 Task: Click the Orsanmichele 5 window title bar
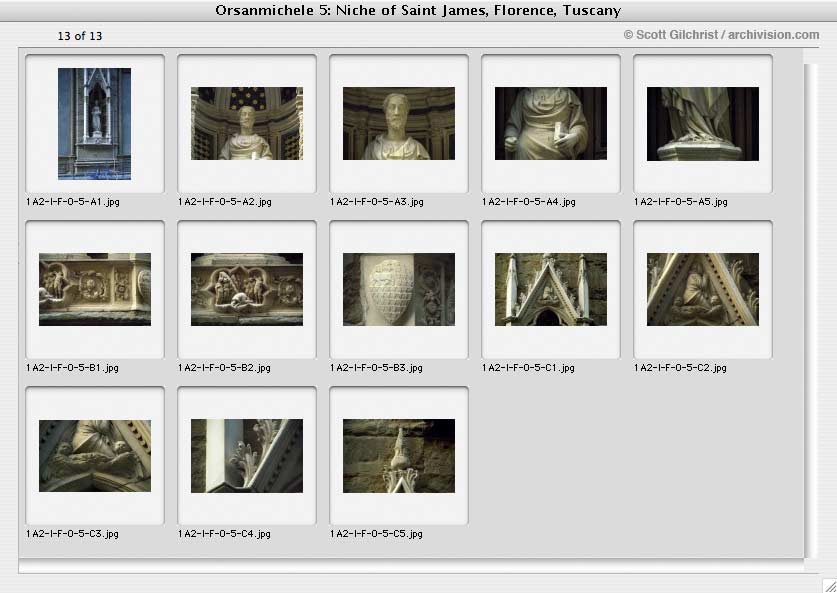coord(418,11)
